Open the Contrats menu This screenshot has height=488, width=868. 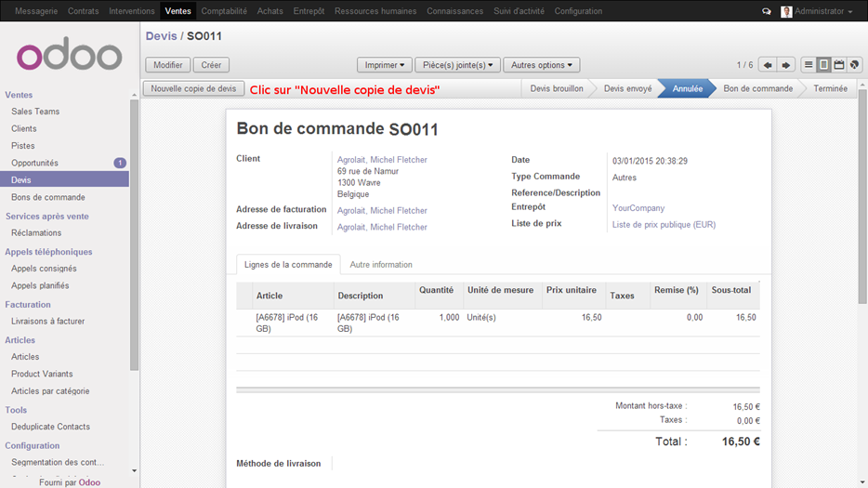pos(83,11)
